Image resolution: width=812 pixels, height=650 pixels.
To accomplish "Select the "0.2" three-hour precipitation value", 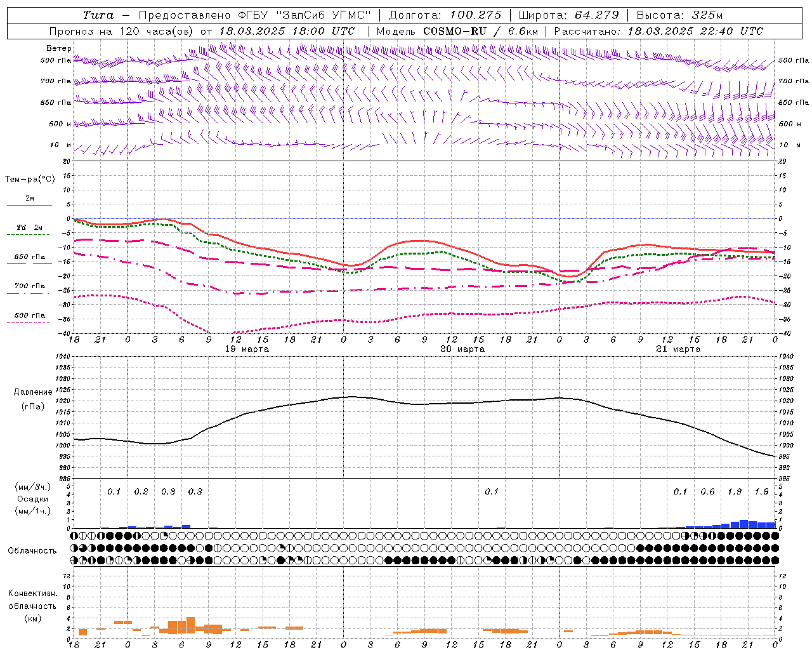I will coord(141,492).
